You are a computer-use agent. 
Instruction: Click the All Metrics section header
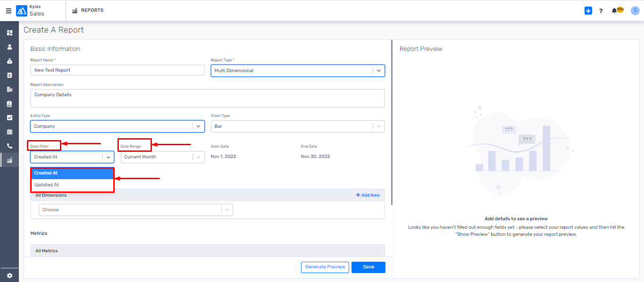[208, 251]
